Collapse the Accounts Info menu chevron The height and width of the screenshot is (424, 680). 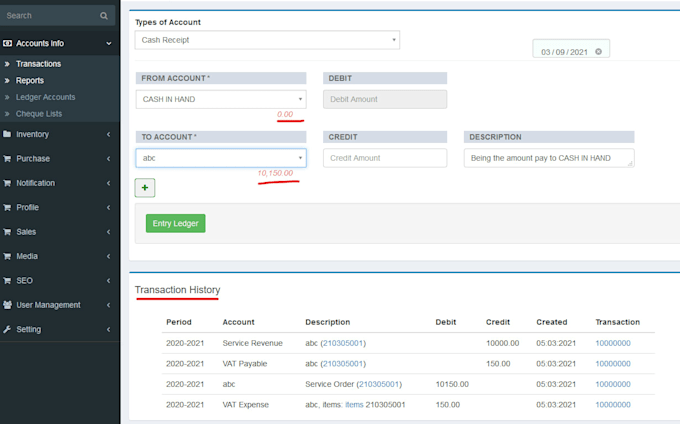point(109,43)
